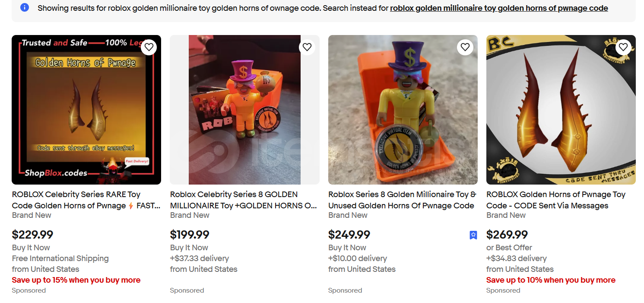Add $229.99 ShopBlox listing to watchlist
644x303 pixels.
click(x=149, y=47)
